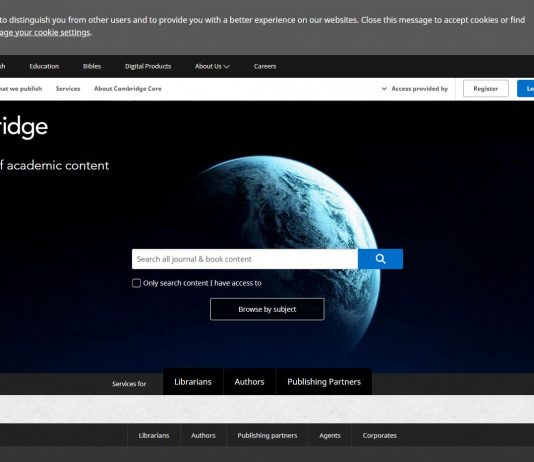Screen dimensions: 534x462
Task: Click the blue Log in button
Action: 525,89
